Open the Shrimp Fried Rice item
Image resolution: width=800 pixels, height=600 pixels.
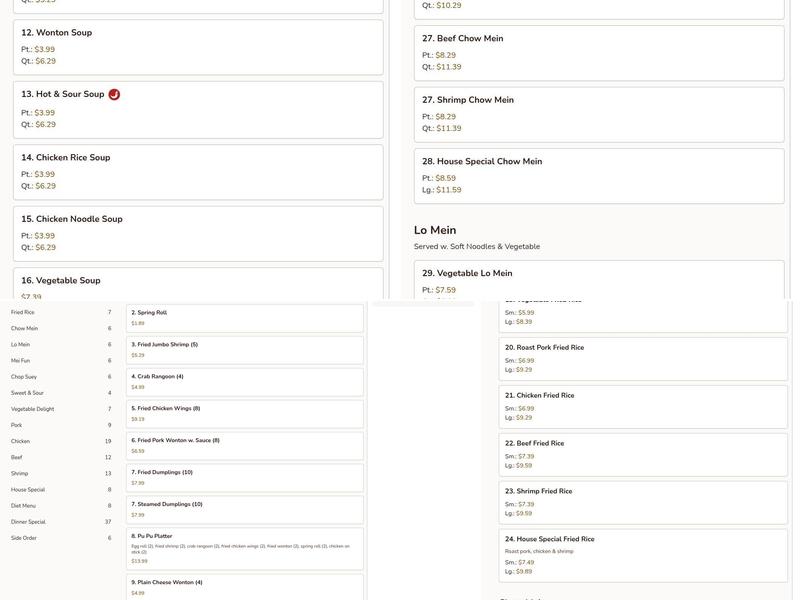544,491
